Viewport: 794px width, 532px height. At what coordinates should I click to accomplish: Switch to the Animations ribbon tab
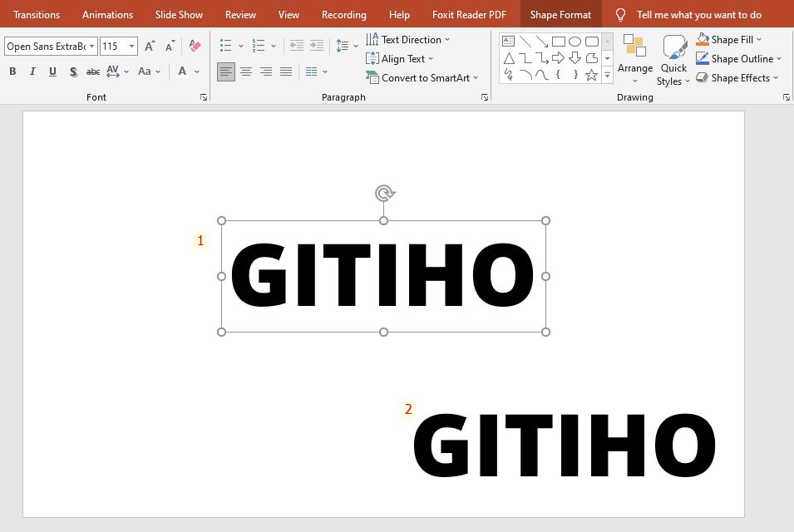(107, 14)
